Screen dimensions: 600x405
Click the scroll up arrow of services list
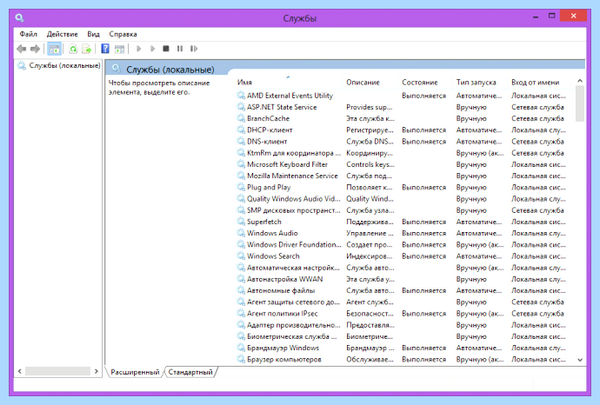click(580, 81)
